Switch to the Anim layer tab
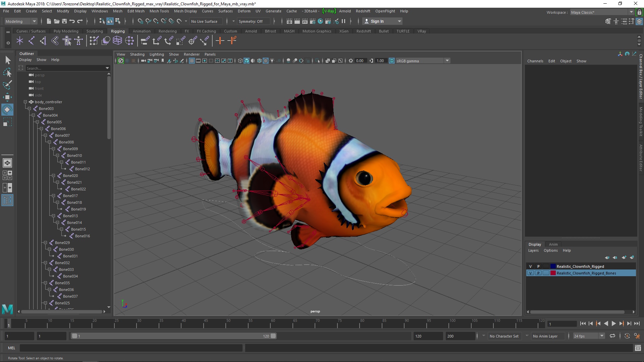 (553, 244)
